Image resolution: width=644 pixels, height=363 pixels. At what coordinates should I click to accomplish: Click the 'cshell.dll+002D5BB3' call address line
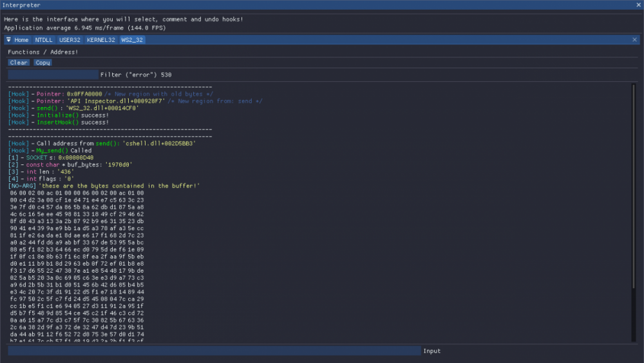click(x=102, y=144)
